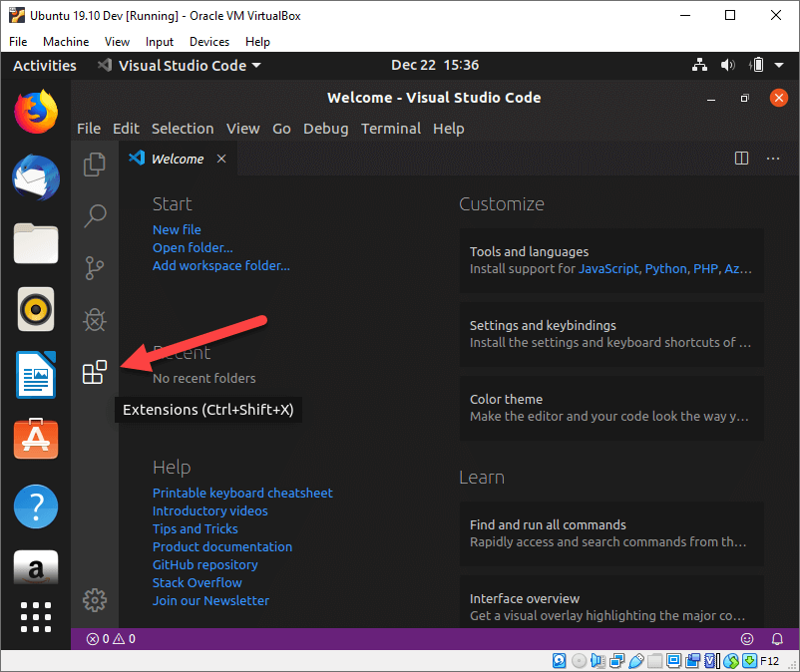Click the JavaScript language link
This screenshot has height=672, width=800.
coord(608,268)
